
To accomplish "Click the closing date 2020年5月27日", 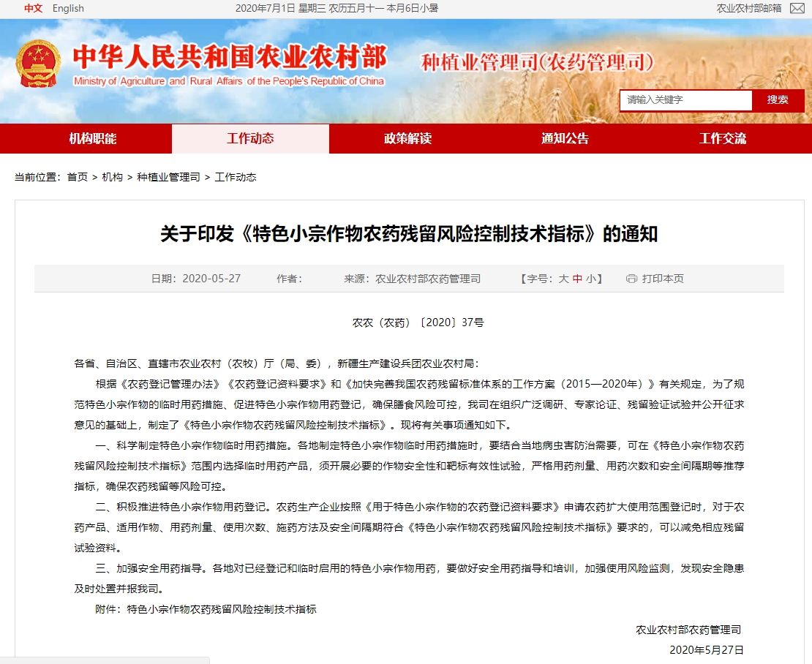I will (x=707, y=650).
